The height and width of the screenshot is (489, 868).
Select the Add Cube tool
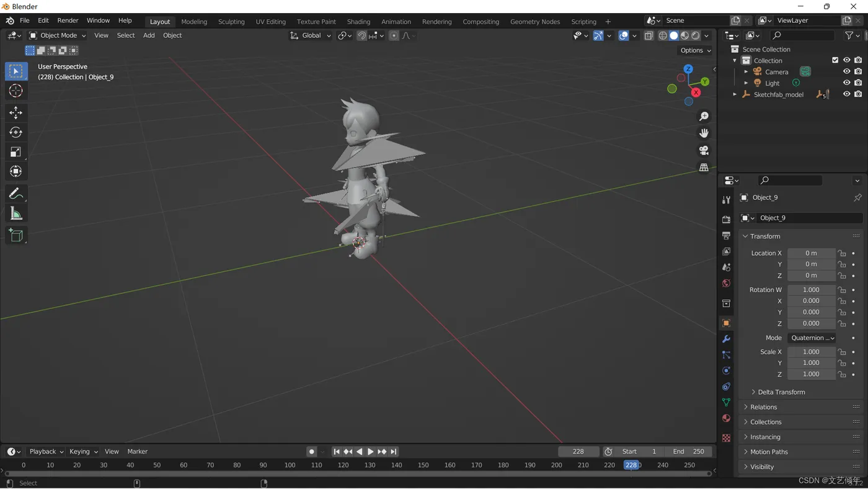click(x=16, y=236)
